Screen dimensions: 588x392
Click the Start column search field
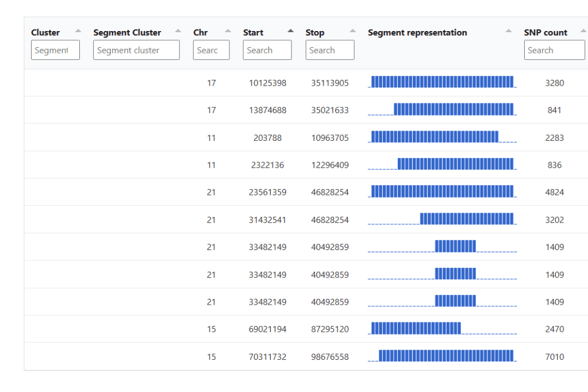click(267, 50)
